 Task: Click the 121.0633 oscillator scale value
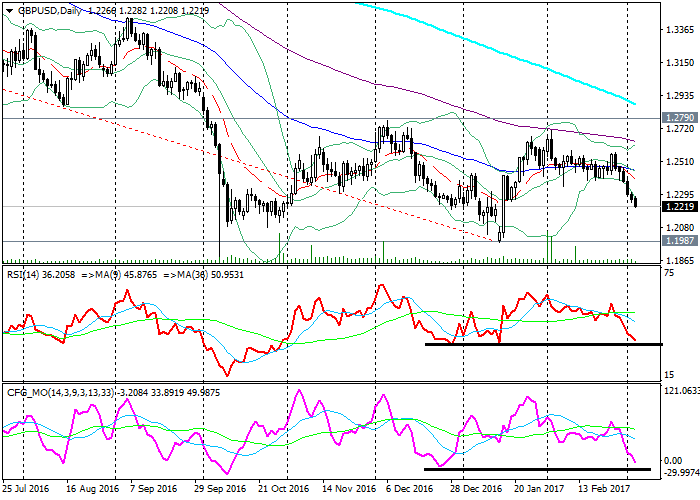(x=682, y=391)
